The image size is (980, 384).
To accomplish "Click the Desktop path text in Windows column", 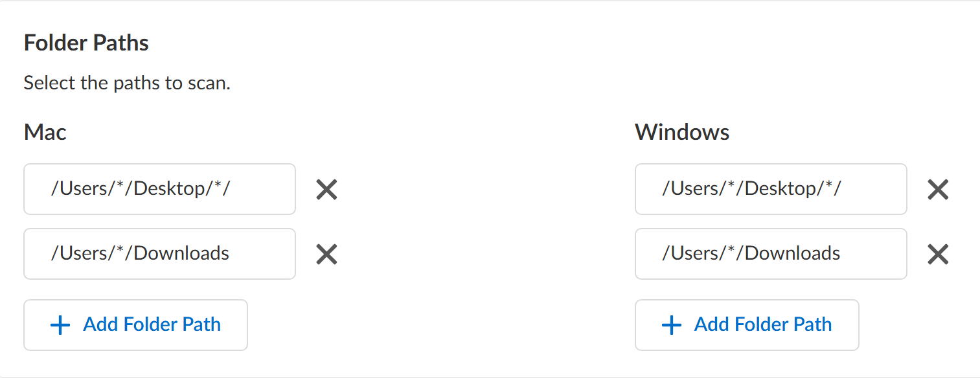I will click(x=751, y=188).
